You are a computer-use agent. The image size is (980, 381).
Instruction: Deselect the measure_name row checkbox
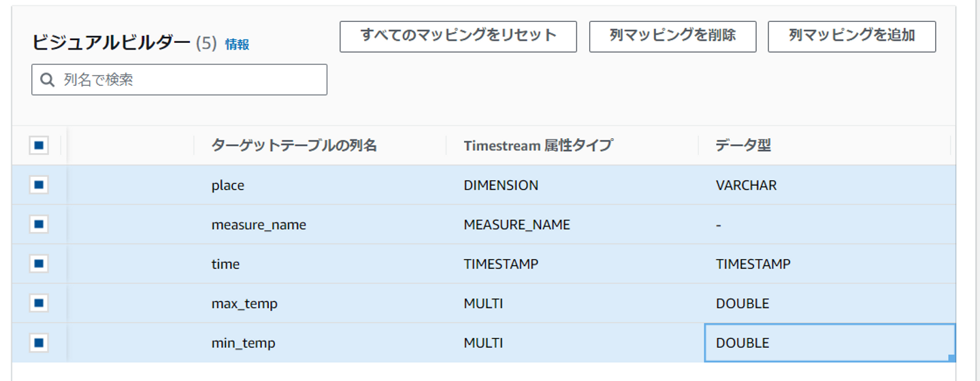click(39, 225)
